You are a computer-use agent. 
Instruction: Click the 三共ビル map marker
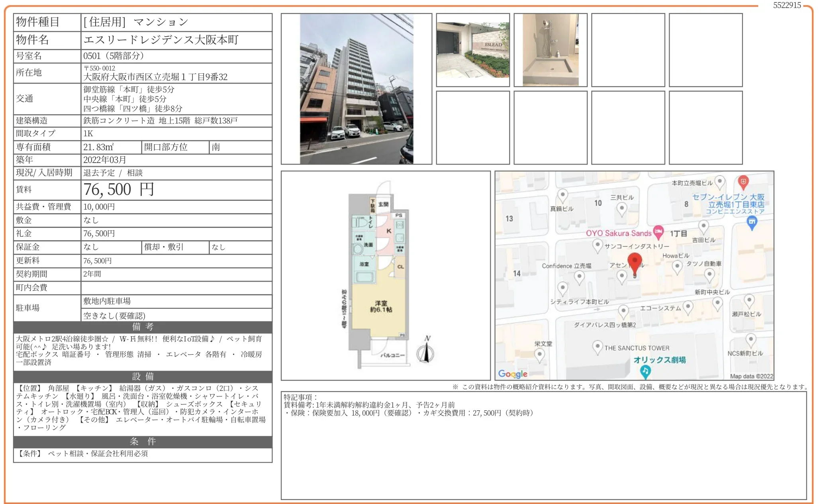(622, 208)
